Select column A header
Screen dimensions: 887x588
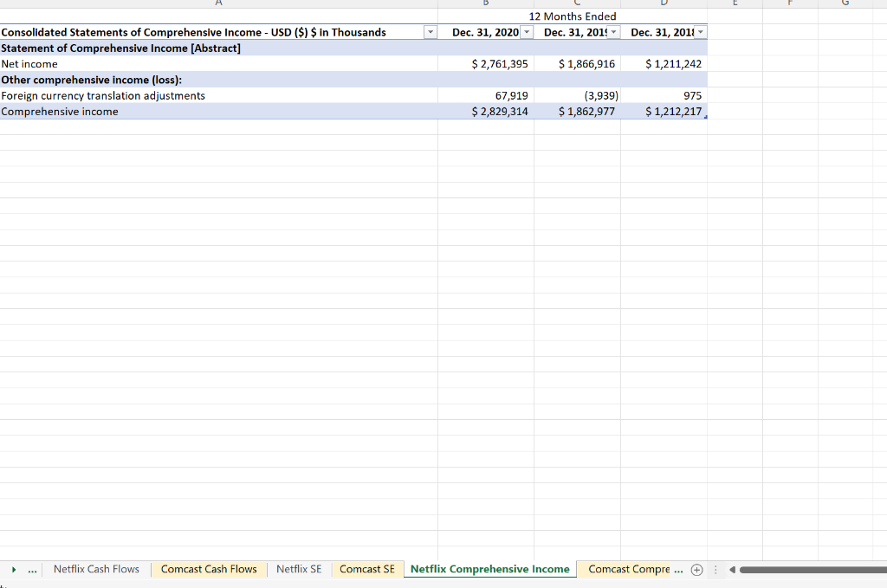(x=219, y=3)
